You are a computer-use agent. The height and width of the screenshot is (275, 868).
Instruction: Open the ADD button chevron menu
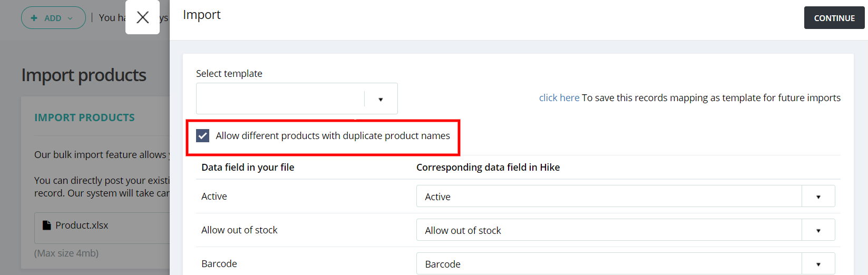(x=71, y=18)
